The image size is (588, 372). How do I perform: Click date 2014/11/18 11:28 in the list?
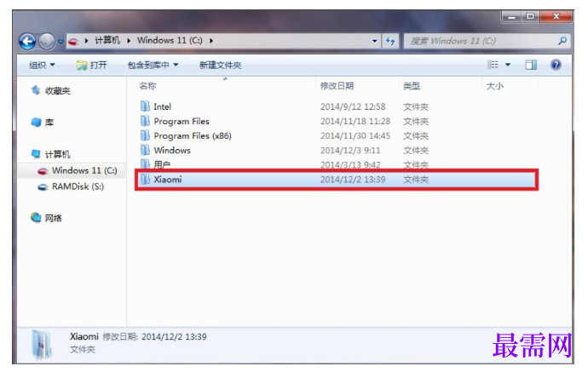(x=355, y=122)
